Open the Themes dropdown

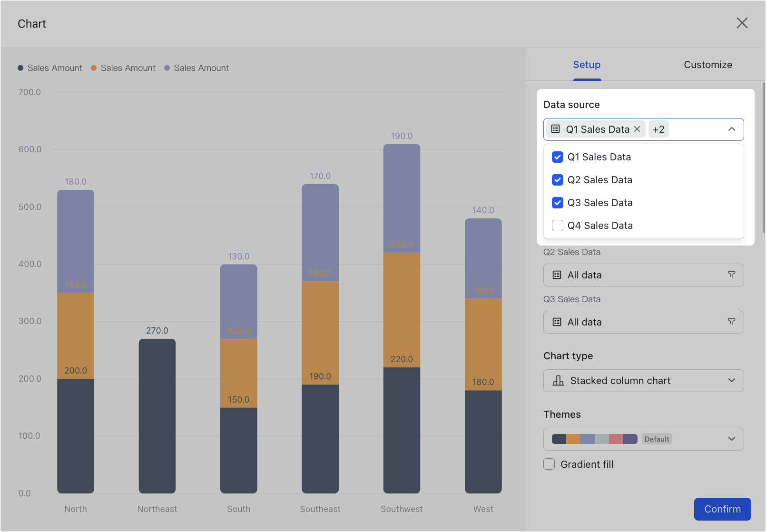pos(732,439)
